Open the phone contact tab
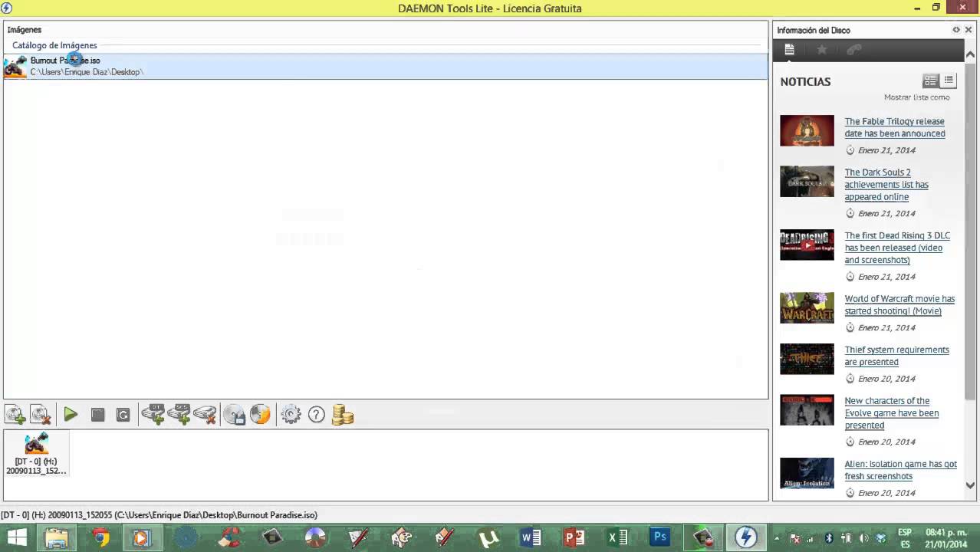The height and width of the screenshot is (552, 980). click(853, 50)
